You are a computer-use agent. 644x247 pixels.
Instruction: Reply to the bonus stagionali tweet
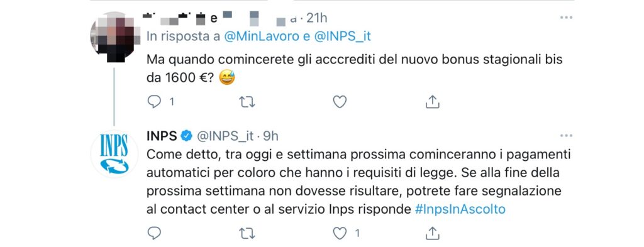click(154, 102)
